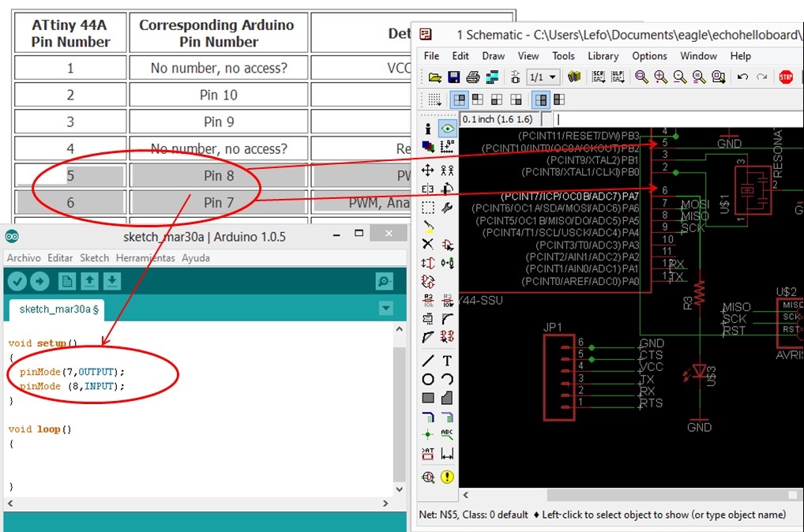This screenshot has height=532, width=804.
Task: Select the Circle tool
Action: (x=427, y=380)
